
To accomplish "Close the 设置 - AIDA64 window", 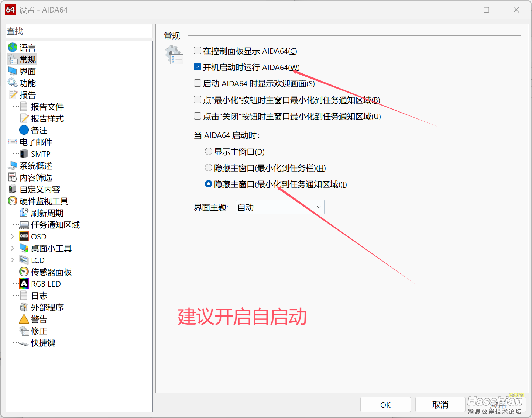I will pos(516,10).
